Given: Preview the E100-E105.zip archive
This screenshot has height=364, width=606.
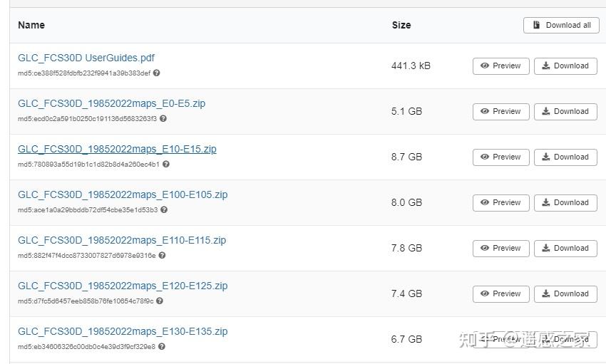Looking at the screenshot, I should [x=500, y=202].
